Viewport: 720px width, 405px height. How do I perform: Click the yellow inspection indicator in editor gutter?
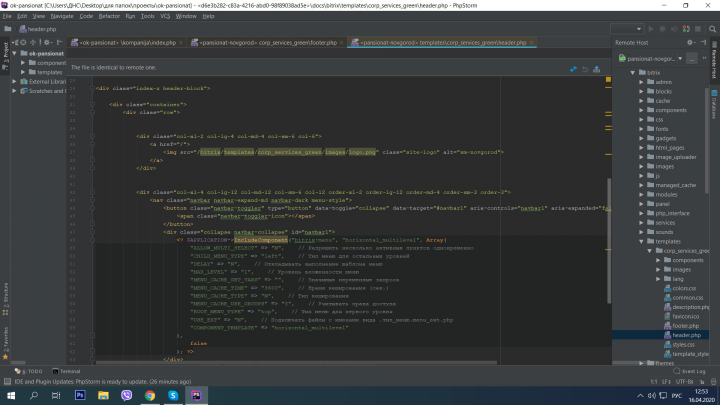608,79
